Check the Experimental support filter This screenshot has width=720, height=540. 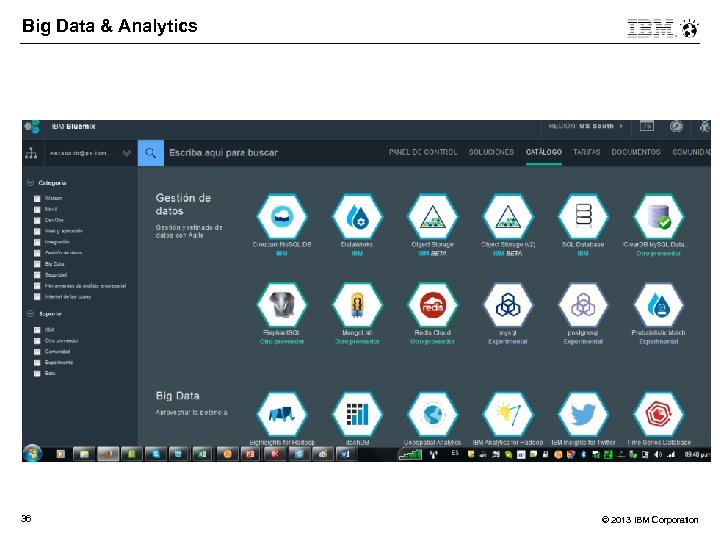[37, 363]
